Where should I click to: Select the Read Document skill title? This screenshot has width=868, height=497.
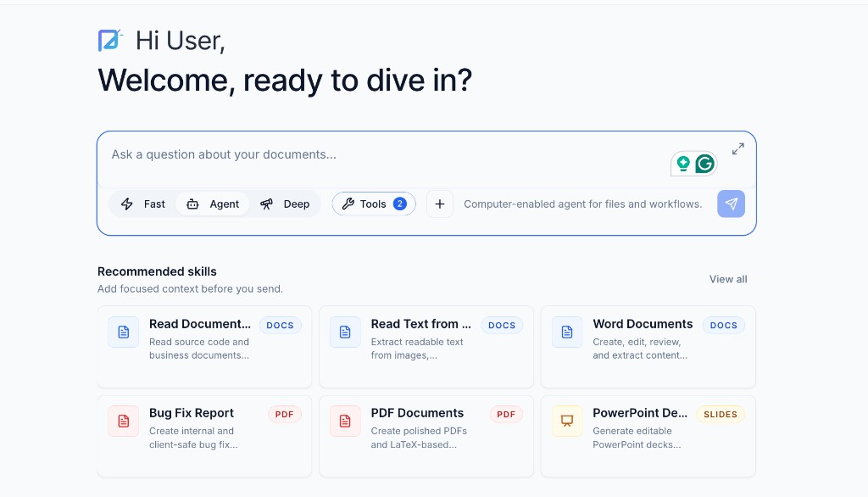point(200,324)
